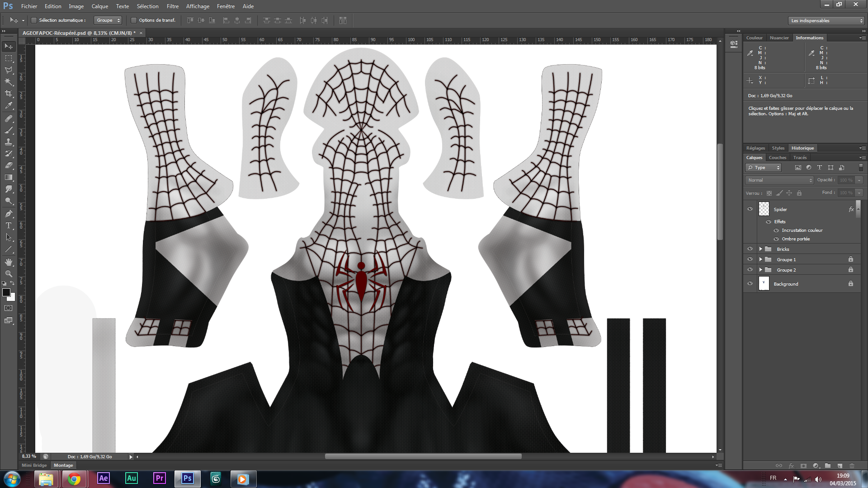Select the Lasso tool
Image resolution: width=868 pixels, height=488 pixels.
(x=9, y=70)
